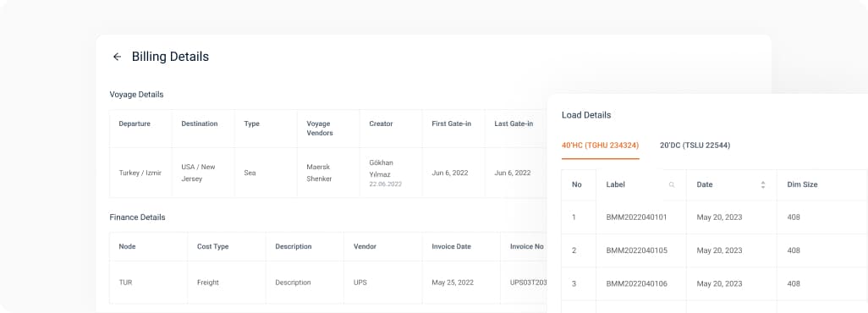868x313 pixels.
Task: Switch to the 40'HC (TGHU 234324) tab
Action: tap(600, 146)
